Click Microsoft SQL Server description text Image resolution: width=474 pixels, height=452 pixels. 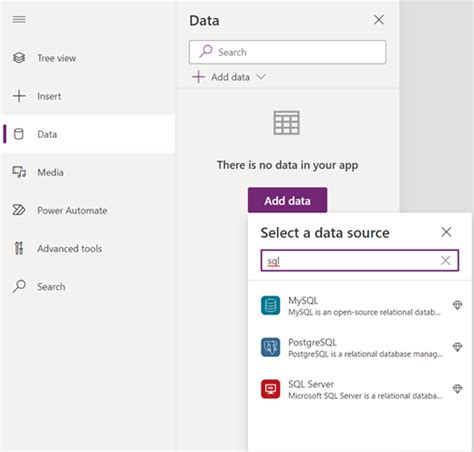click(365, 396)
